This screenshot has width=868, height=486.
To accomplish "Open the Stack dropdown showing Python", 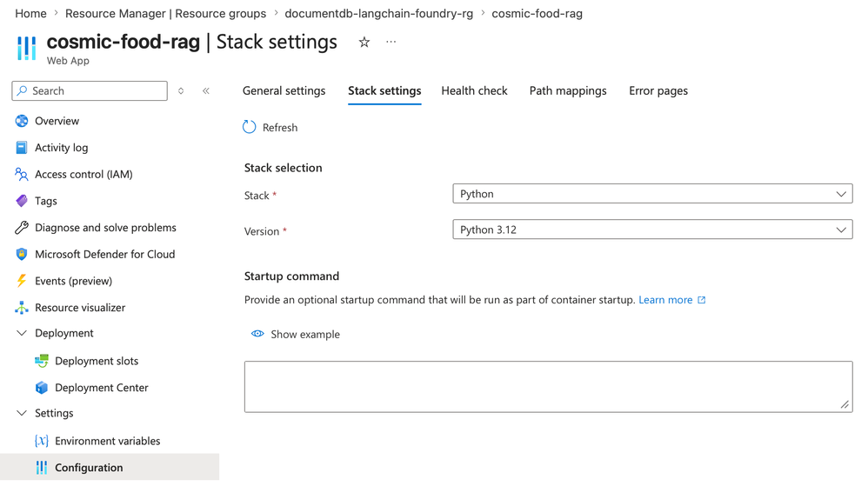I will pos(652,194).
